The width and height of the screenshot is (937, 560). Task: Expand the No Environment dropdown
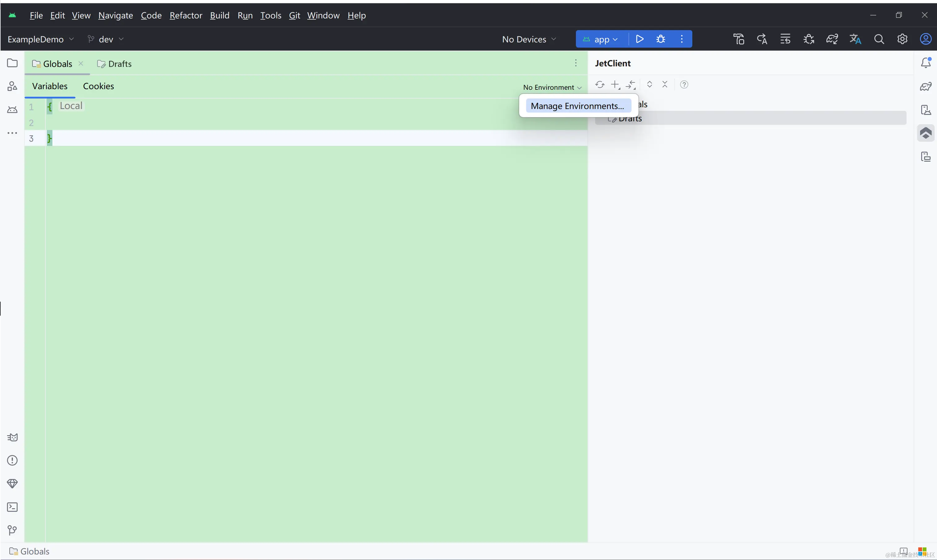click(x=552, y=87)
